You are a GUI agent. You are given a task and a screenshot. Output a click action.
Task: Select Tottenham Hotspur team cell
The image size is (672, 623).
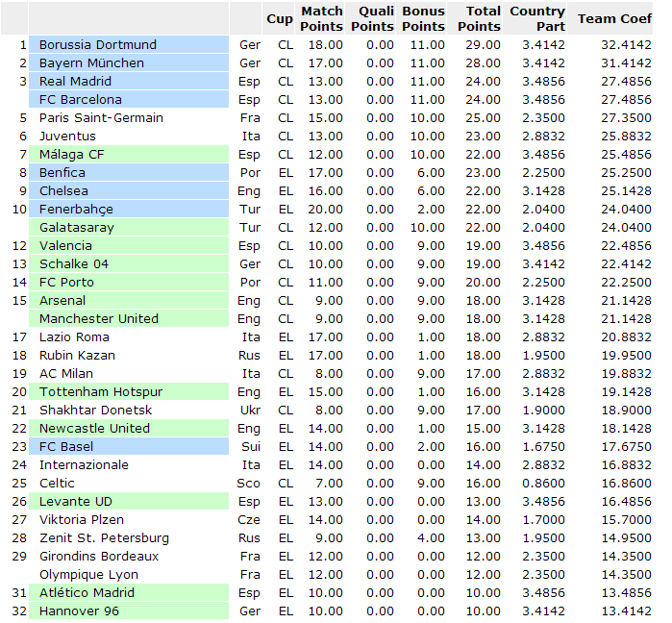pyautogui.click(x=129, y=392)
